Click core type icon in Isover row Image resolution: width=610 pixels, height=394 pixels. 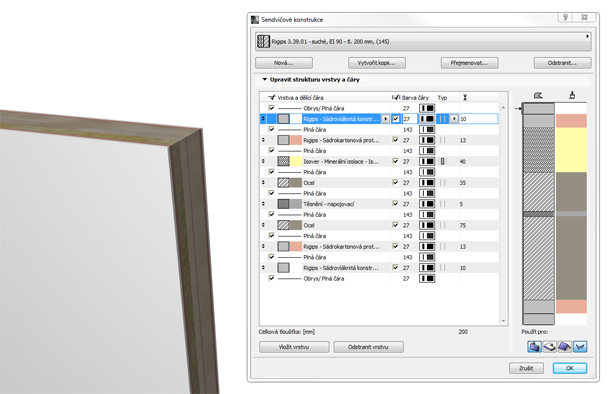(442, 161)
